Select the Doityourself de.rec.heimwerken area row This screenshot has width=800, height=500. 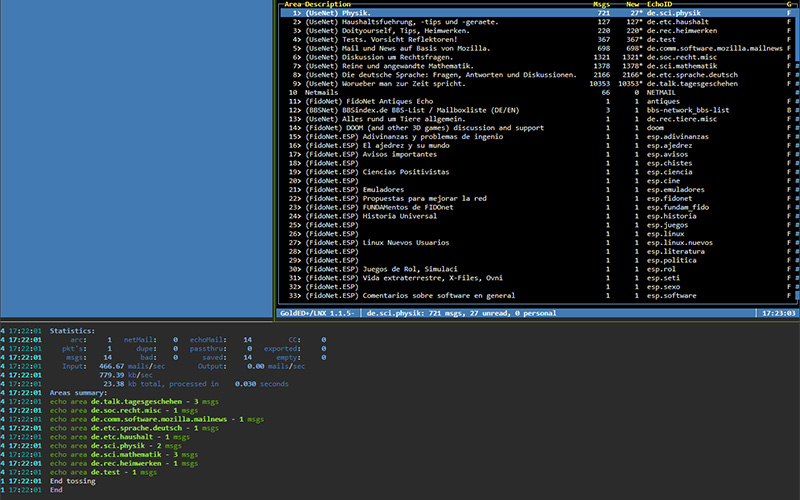pyautogui.click(x=538, y=31)
